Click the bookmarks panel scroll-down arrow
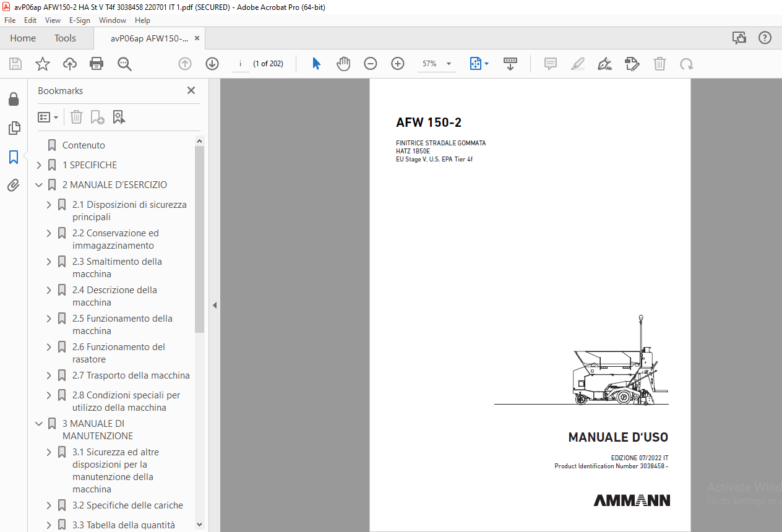782x532 pixels. 199,524
